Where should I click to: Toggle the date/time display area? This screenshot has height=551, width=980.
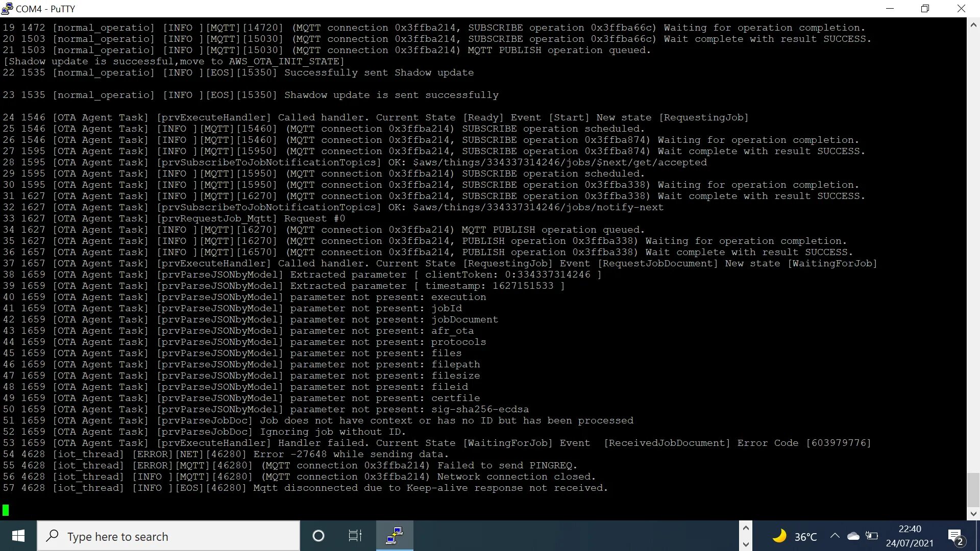click(x=912, y=536)
